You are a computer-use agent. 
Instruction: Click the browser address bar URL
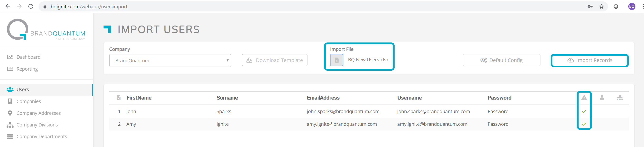coord(89,7)
